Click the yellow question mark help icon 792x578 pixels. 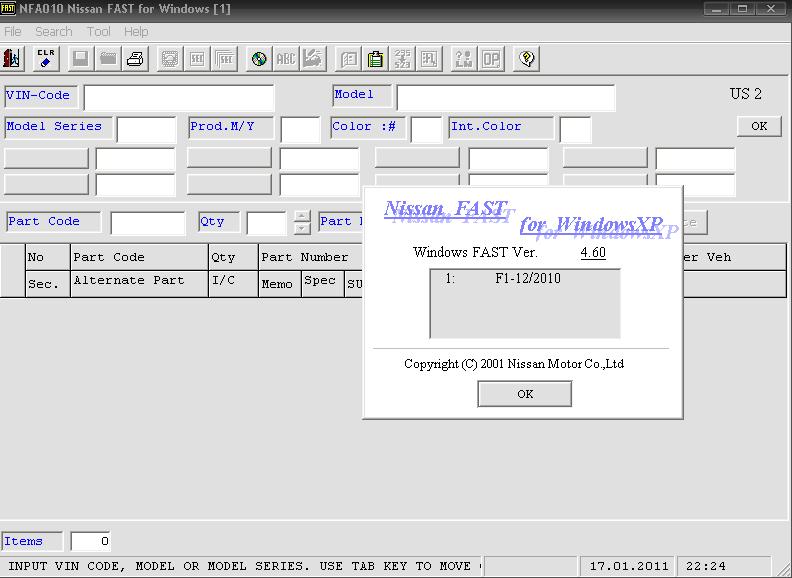point(526,59)
